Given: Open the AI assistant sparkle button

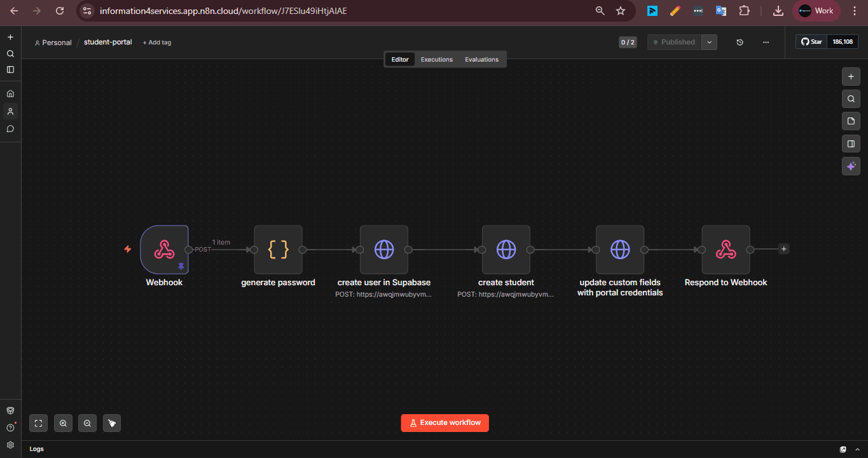Looking at the screenshot, I should point(851,166).
